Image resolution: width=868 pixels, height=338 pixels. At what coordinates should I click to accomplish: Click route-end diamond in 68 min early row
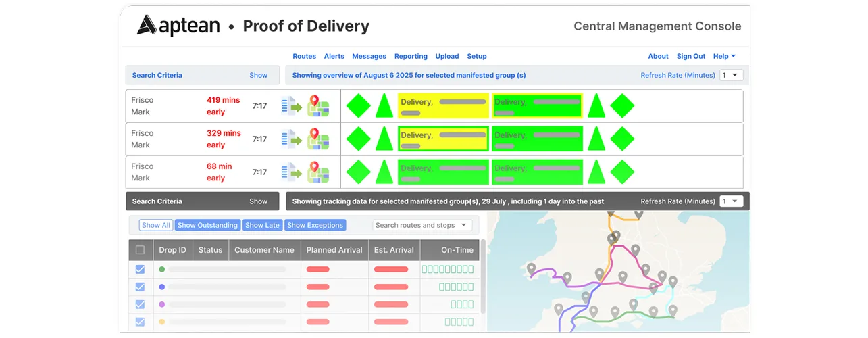pyautogui.click(x=622, y=172)
